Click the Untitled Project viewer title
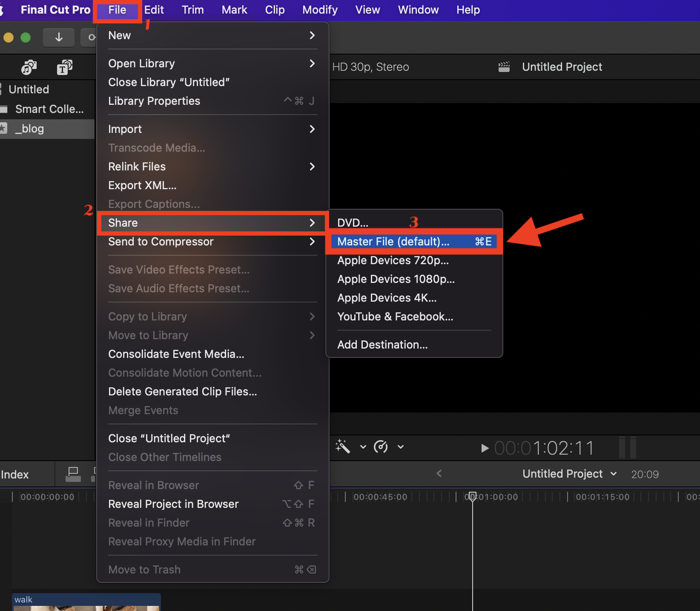This screenshot has width=700, height=611. tap(562, 67)
